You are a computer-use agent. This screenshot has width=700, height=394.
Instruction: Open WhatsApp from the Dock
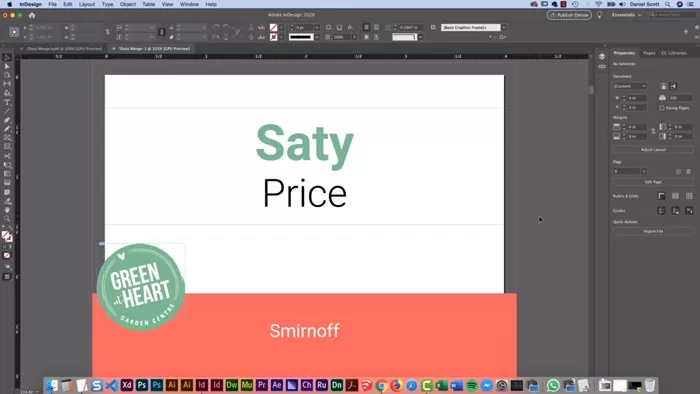point(553,385)
